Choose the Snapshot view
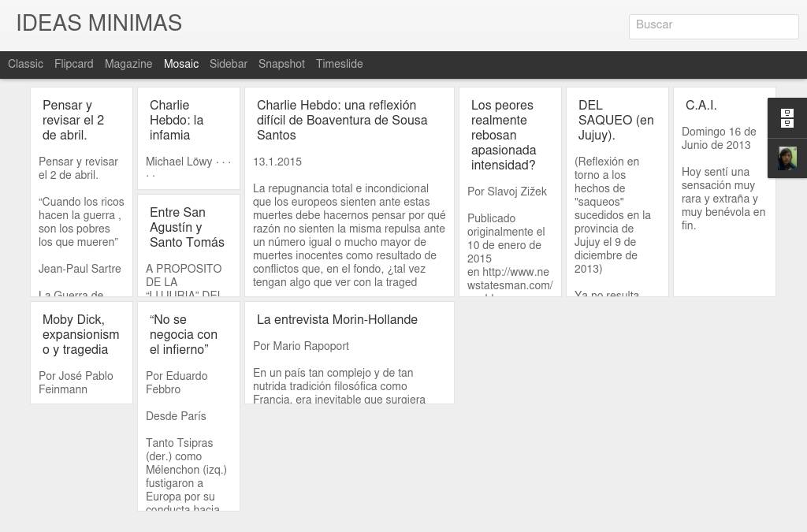The width and height of the screenshot is (807, 532). click(281, 65)
